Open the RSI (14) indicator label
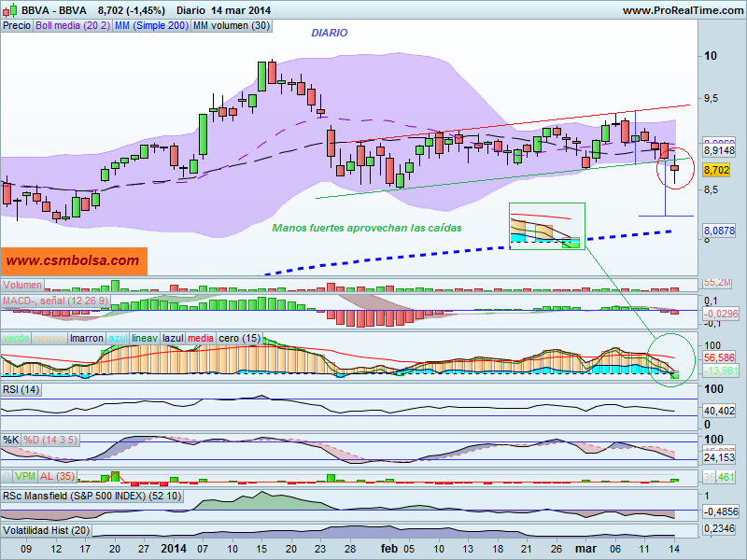747x560 pixels. [x=21, y=389]
